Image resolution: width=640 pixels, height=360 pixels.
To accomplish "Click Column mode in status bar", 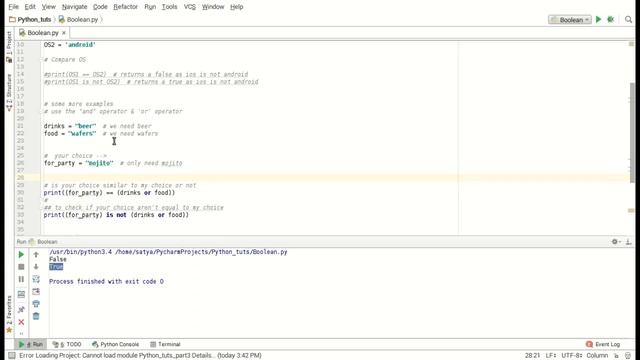I will (x=597, y=356).
